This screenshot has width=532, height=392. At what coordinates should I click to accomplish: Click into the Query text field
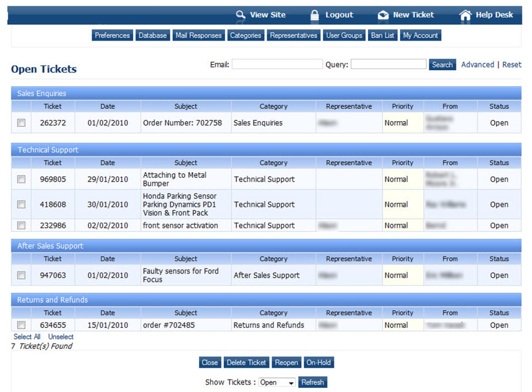pyautogui.click(x=388, y=64)
